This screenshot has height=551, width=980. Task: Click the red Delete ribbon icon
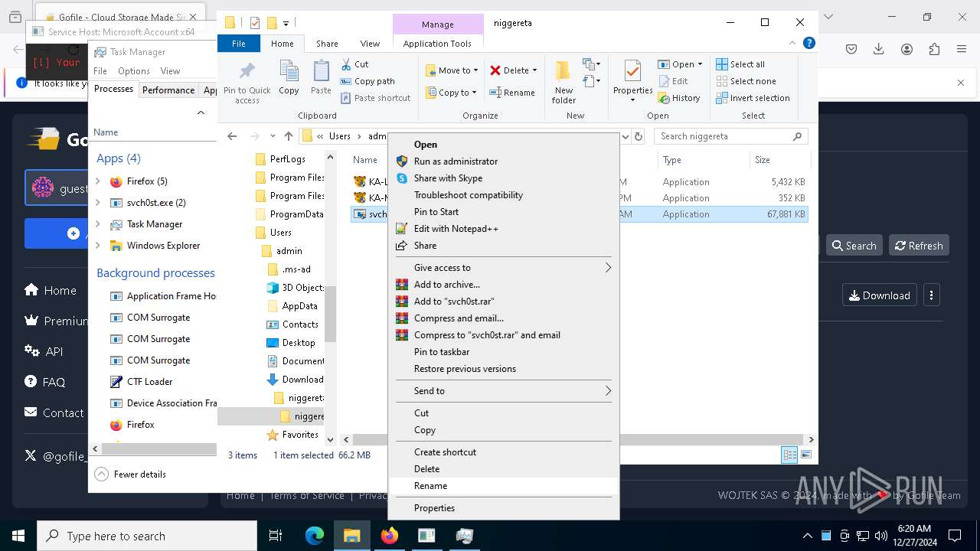pos(512,70)
